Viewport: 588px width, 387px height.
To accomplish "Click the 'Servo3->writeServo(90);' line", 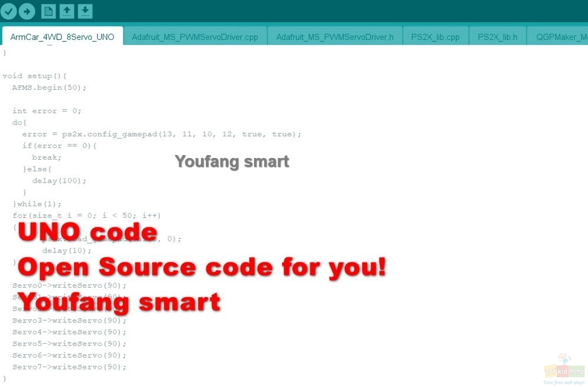I will (69, 321).
